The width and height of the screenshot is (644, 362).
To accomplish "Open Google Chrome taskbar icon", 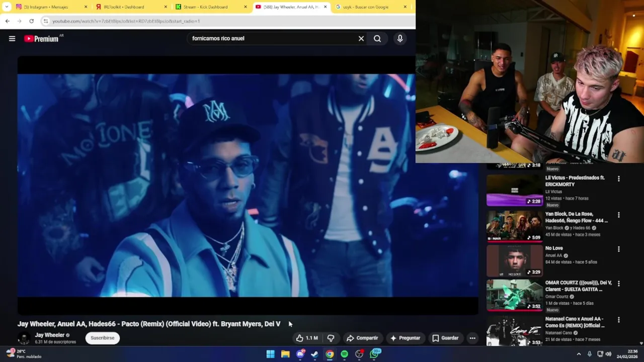I will click(330, 354).
